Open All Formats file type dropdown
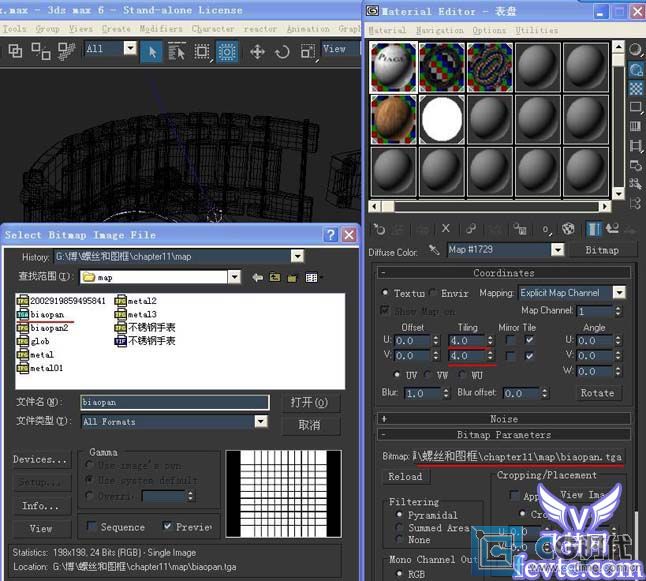This screenshot has height=581, width=646. [261, 421]
